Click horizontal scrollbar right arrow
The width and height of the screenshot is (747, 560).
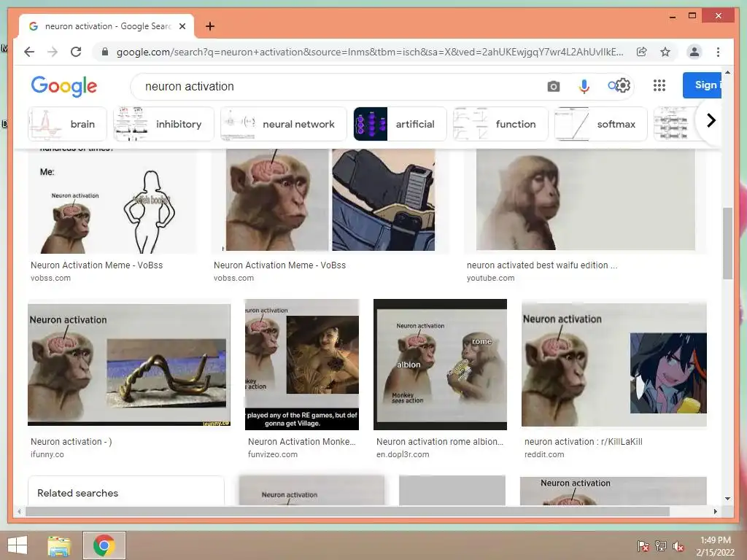pos(715,511)
